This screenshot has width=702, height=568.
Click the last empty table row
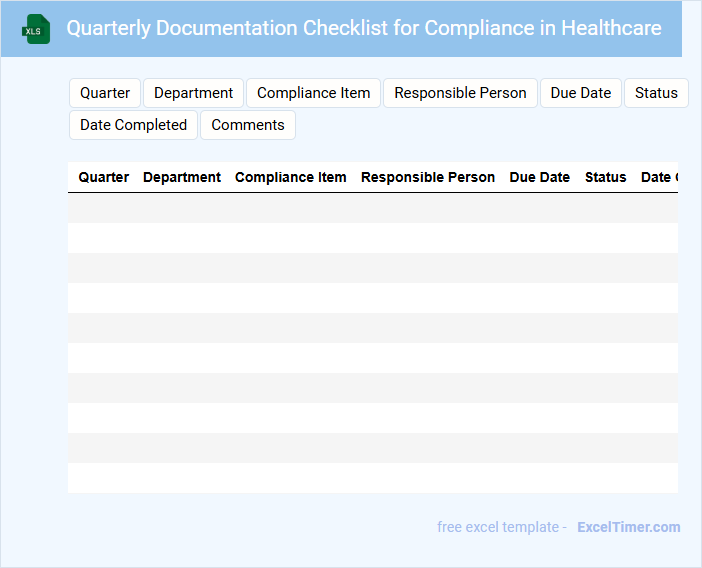point(373,478)
